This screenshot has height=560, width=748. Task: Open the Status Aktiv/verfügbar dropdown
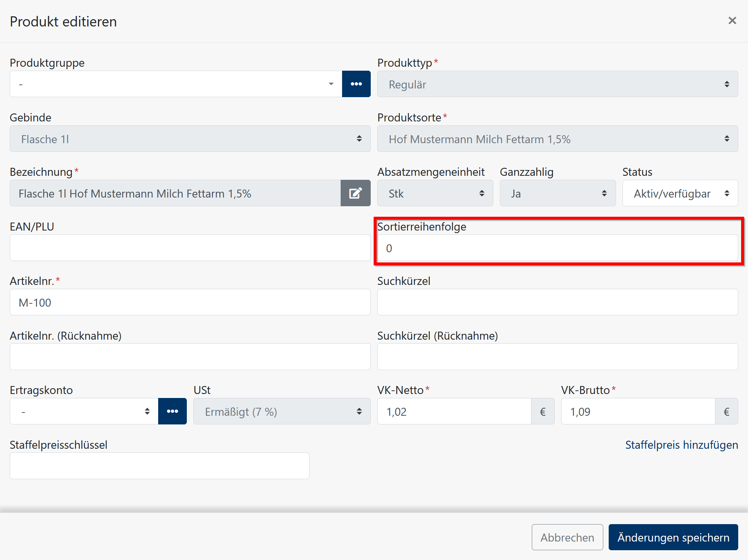(680, 193)
